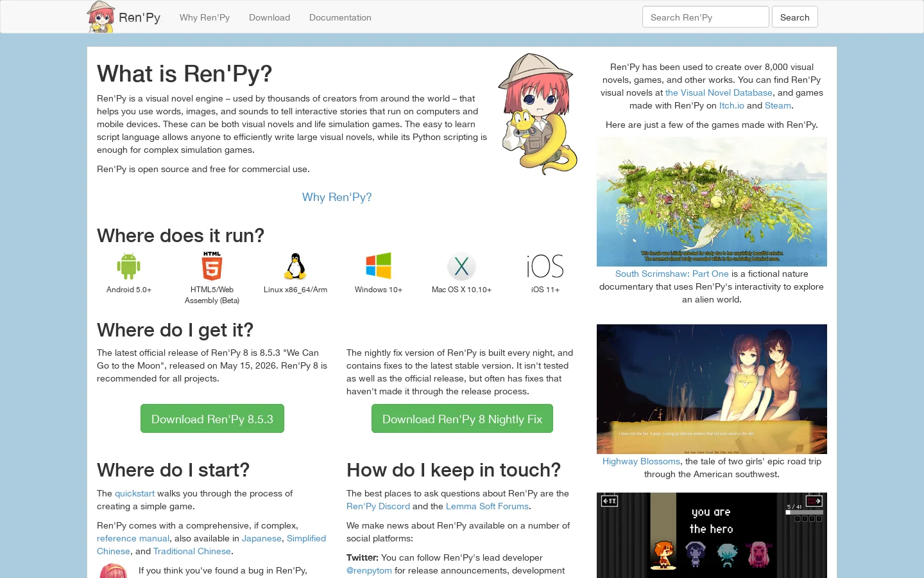Click the Eileen mascot with python illustration

click(x=538, y=114)
